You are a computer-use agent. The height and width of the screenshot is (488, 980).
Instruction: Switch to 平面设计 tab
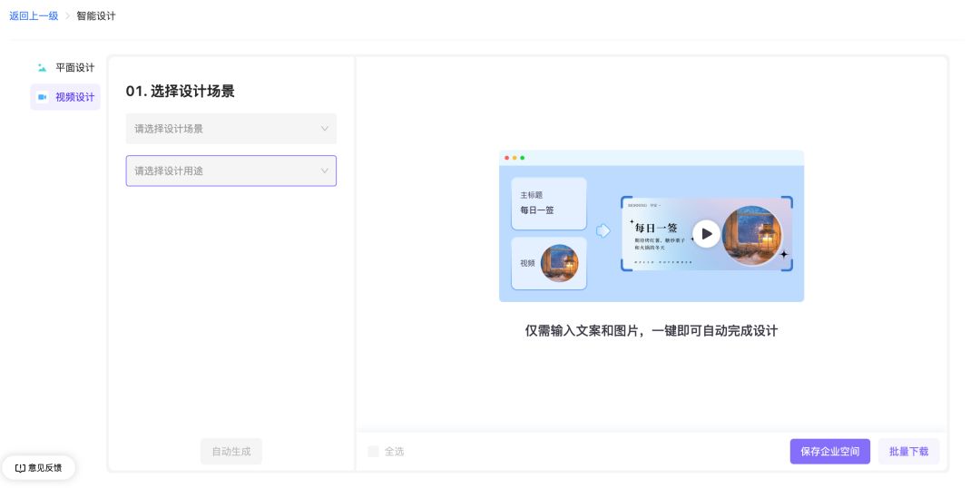[65, 67]
